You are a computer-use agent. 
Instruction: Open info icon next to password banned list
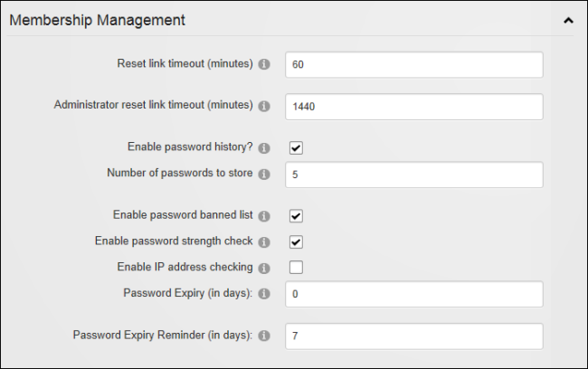click(264, 216)
